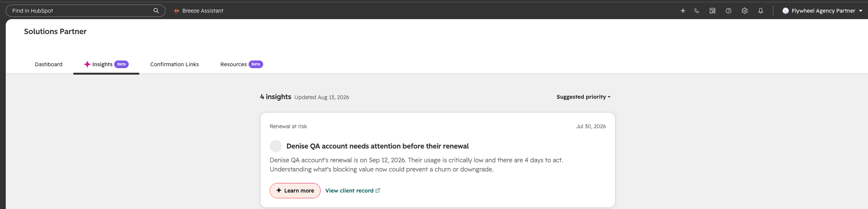The width and height of the screenshot is (868, 209).
Task: Follow the View client record link
Action: point(349,191)
